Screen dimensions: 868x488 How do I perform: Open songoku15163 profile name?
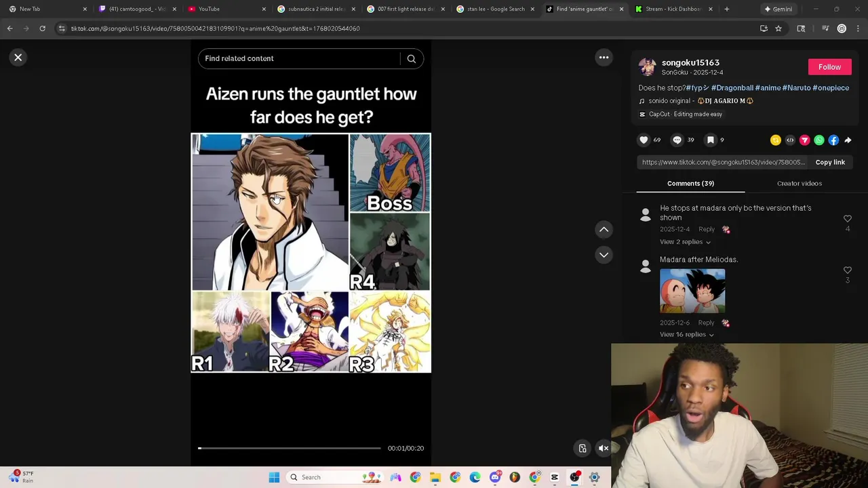coord(690,63)
